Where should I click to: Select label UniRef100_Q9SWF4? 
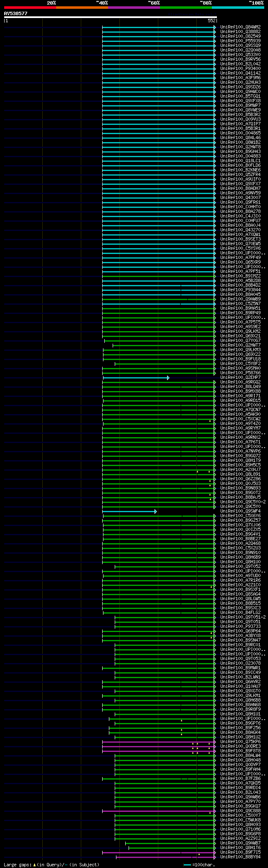point(240,511)
